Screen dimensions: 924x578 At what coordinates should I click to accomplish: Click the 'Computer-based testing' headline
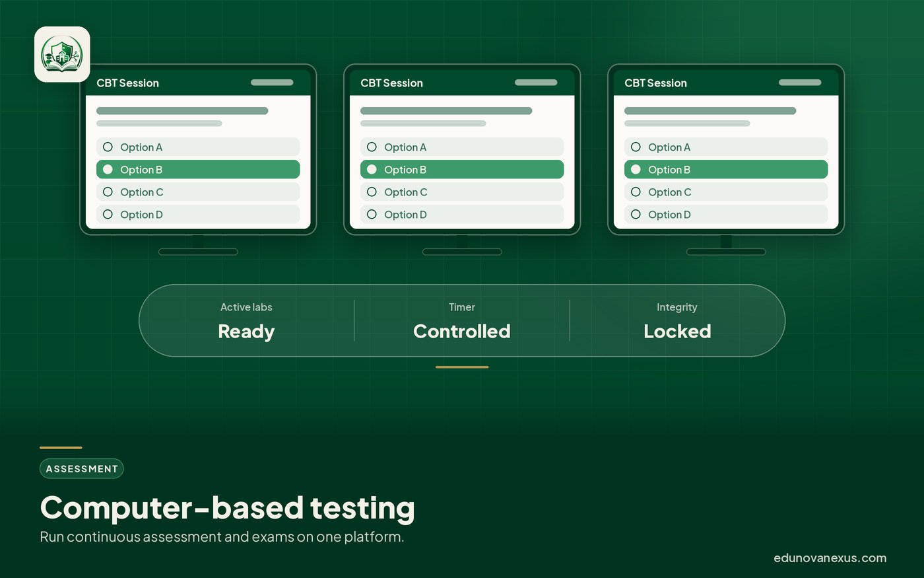click(x=228, y=508)
